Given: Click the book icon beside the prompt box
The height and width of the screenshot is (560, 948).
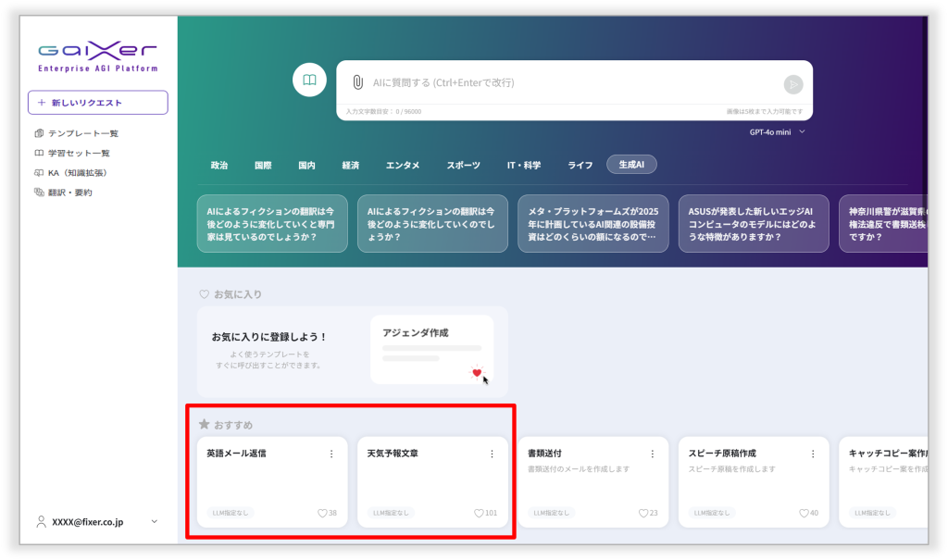Looking at the screenshot, I should (x=309, y=81).
